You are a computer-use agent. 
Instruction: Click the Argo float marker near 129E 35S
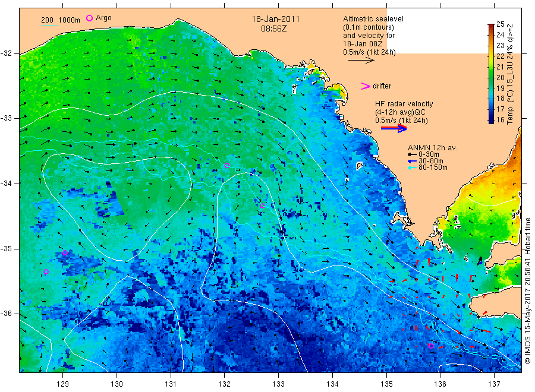pos(65,252)
